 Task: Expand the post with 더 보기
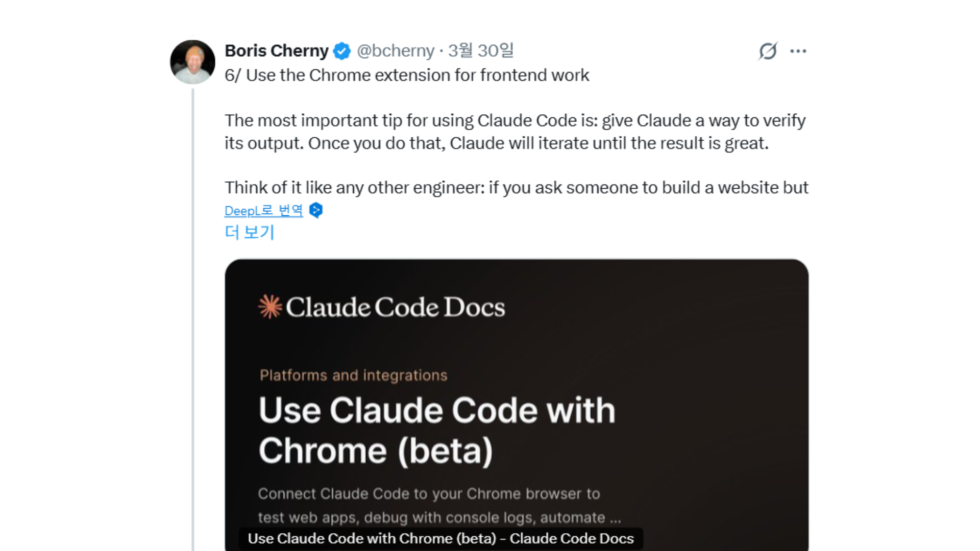[x=250, y=232]
